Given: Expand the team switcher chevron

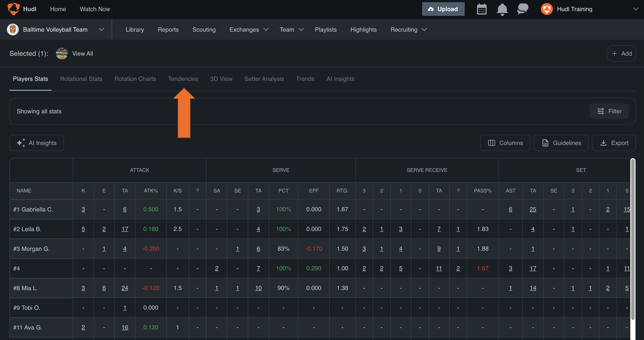Looking at the screenshot, I should 101,30.
